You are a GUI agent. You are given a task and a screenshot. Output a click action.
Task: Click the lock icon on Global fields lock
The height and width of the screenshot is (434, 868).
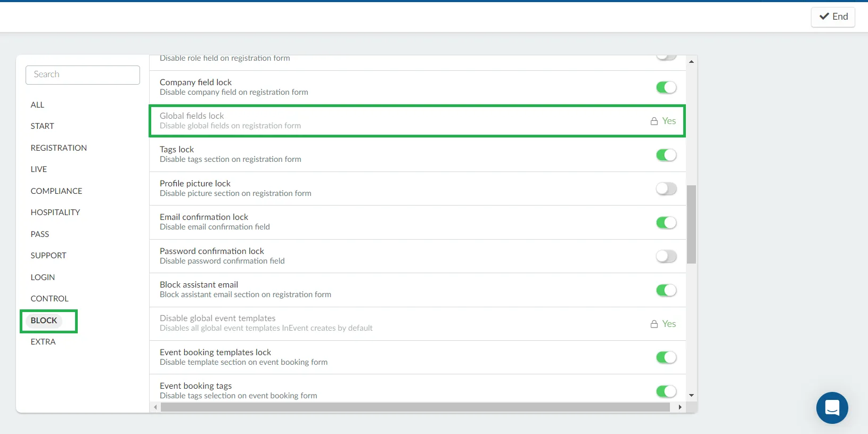click(654, 121)
